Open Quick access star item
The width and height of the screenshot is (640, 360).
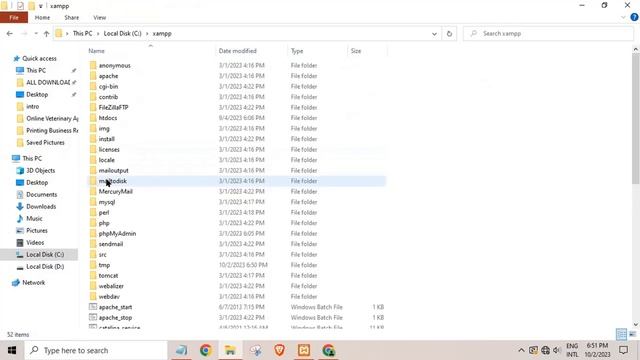click(39, 58)
